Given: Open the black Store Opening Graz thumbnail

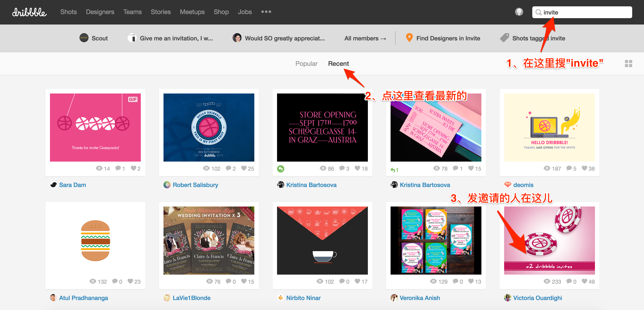Looking at the screenshot, I should point(322,127).
